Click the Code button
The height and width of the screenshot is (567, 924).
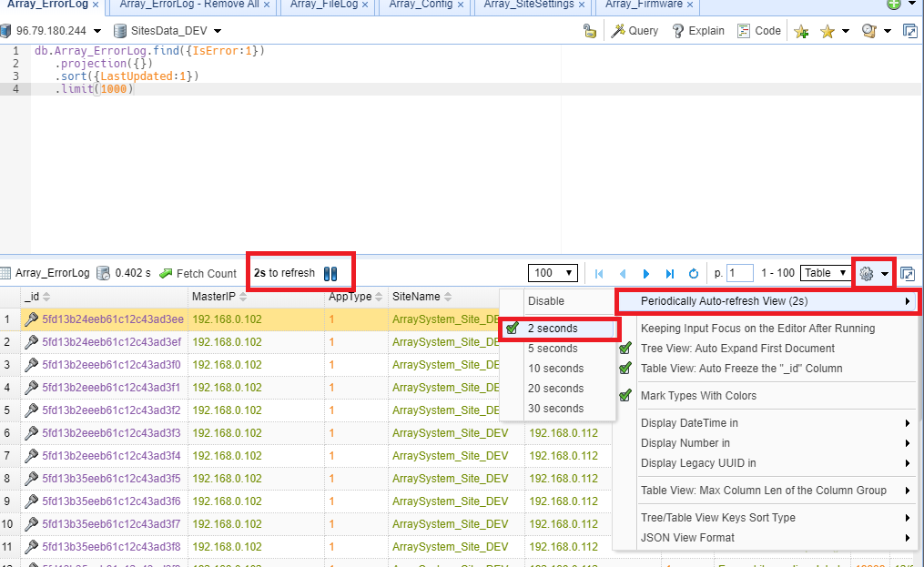point(759,31)
